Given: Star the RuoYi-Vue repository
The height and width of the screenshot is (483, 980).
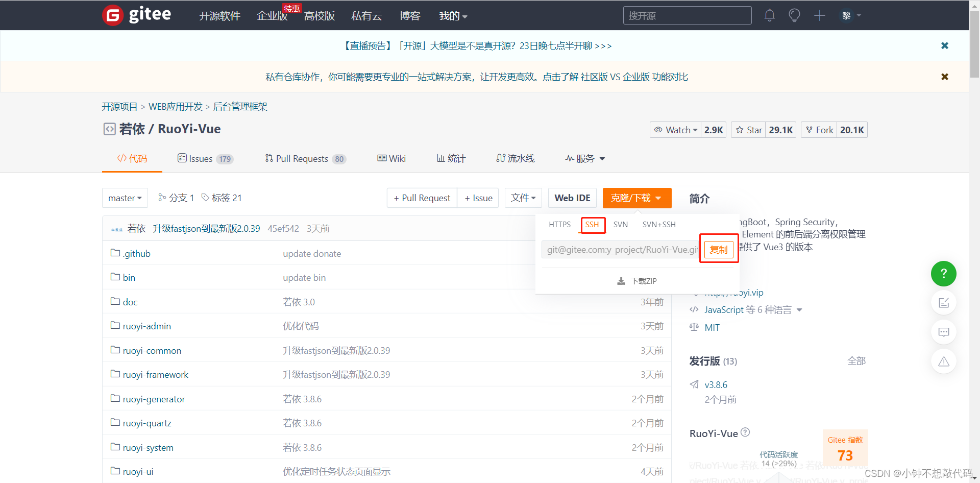Looking at the screenshot, I should [x=749, y=130].
